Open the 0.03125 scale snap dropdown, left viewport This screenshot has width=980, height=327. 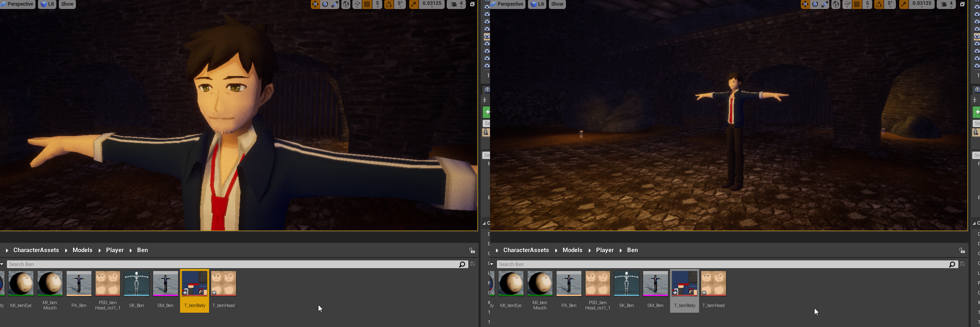click(x=432, y=4)
